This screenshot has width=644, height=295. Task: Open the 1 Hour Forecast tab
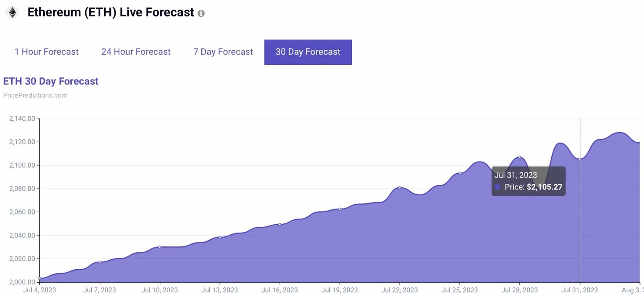click(47, 52)
